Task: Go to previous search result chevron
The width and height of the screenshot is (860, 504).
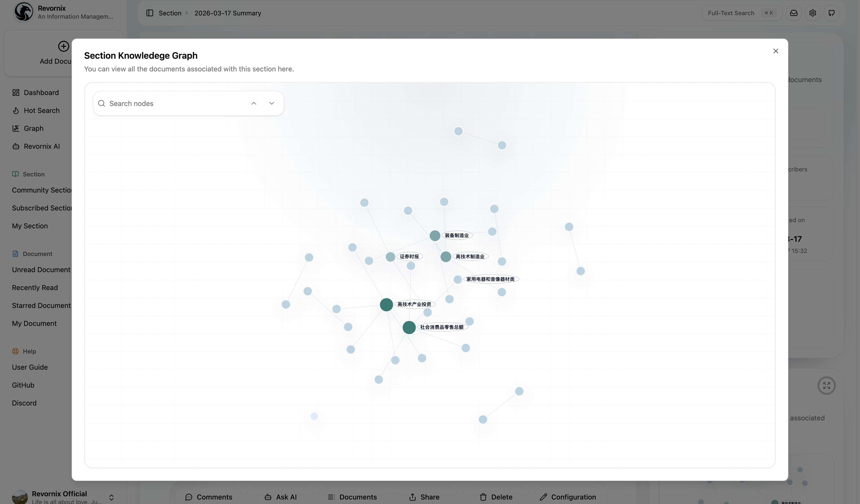Action: pyautogui.click(x=254, y=103)
